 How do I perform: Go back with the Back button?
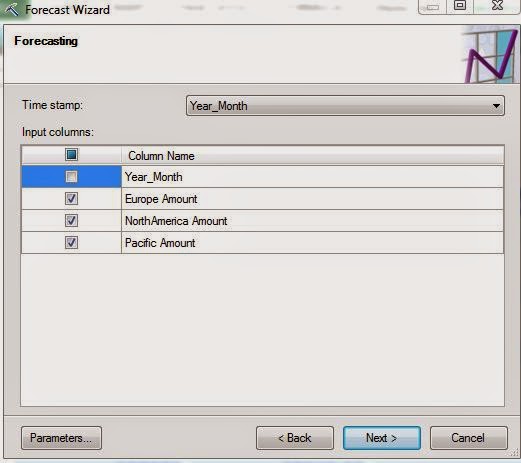(x=295, y=438)
